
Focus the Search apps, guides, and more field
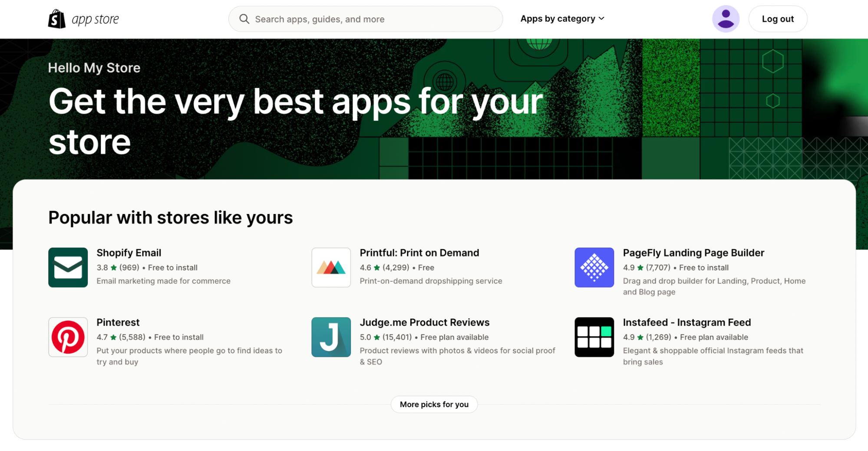coord(366,19)
